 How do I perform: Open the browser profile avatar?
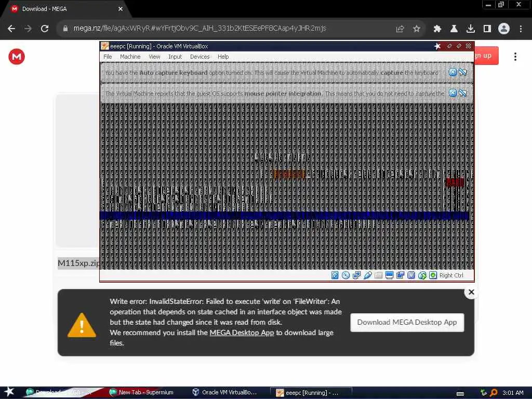pyautogui.click(x=504, y=29)
